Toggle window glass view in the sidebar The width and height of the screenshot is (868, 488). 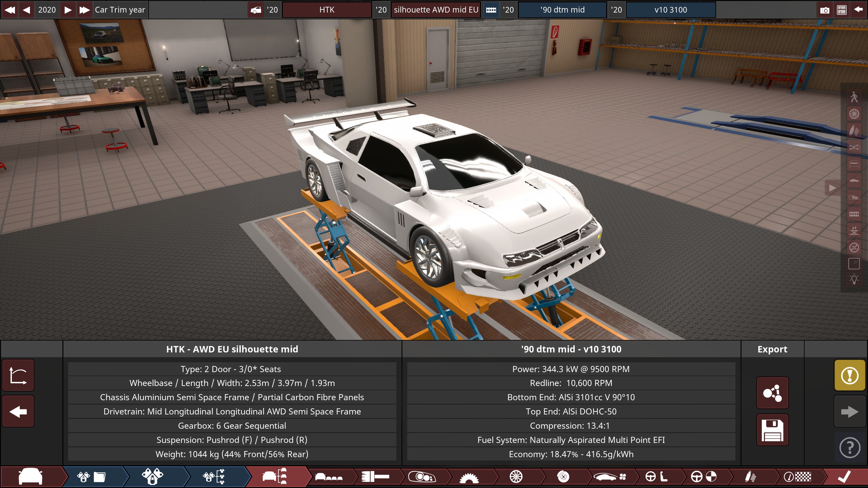[854, 264]
